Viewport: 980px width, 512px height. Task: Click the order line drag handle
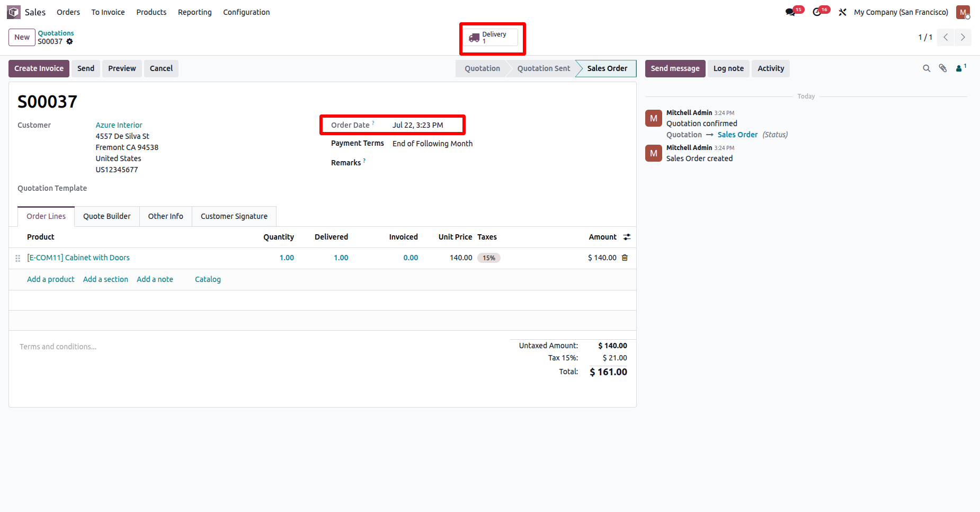[17, 258]
